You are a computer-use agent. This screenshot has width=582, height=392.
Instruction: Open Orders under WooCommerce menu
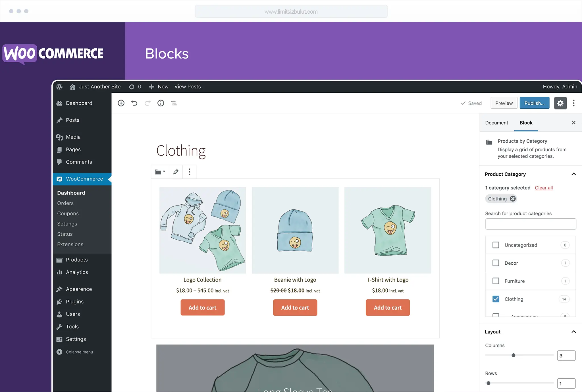(x=65, y=203)
